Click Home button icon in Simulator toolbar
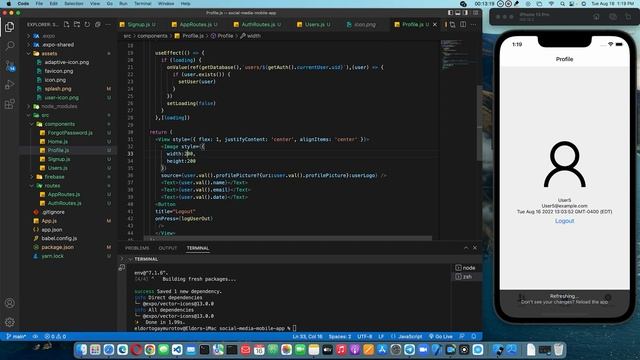This screenshot has width=640, height=360. pos(596,17)
